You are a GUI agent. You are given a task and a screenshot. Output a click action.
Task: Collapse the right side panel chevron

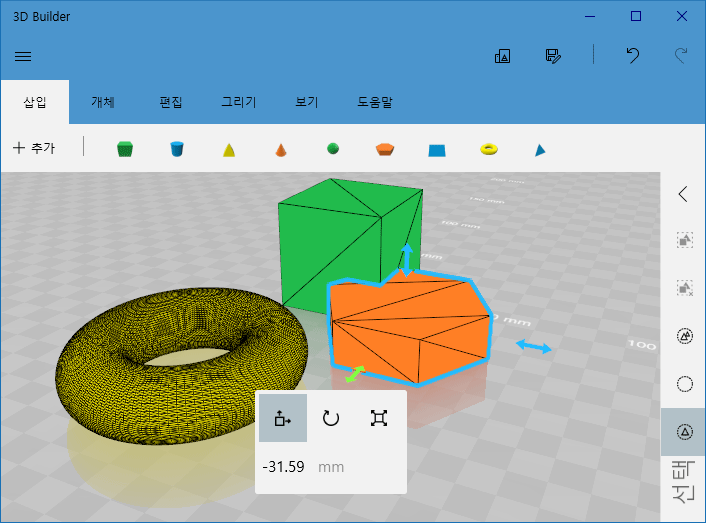tap(683, 194)
